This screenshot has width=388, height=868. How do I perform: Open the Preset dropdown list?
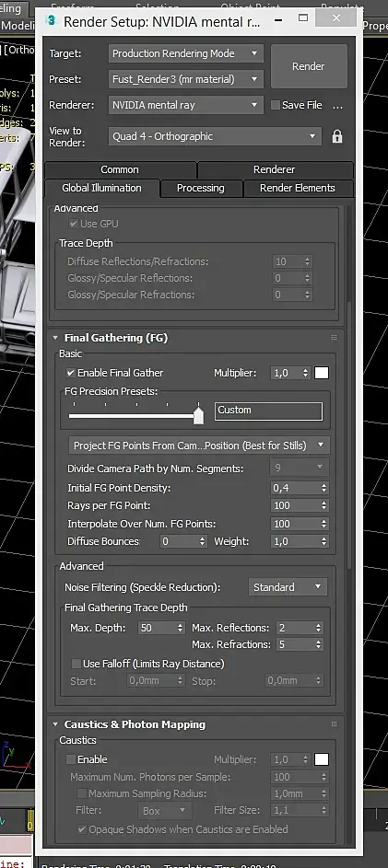(185, 79)
